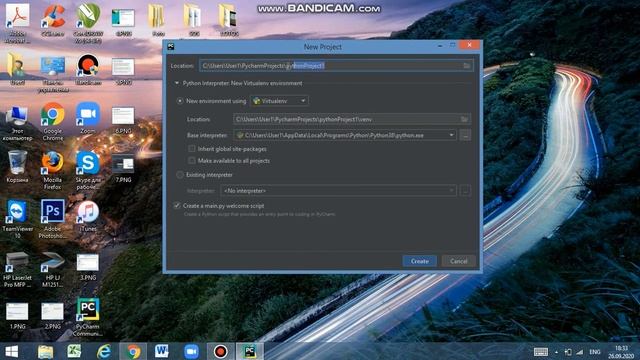
Task: Open TeamViewer 10 desktop shortcut
Action: 18,220
